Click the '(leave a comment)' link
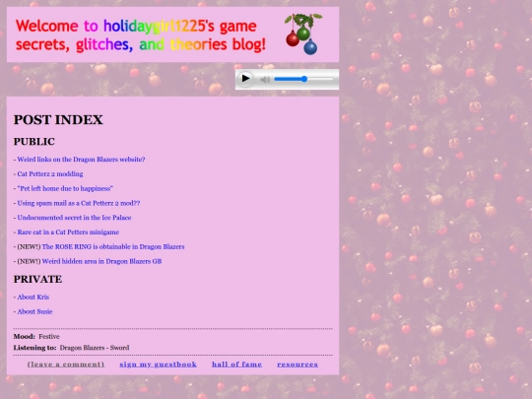 pos(66,365)
